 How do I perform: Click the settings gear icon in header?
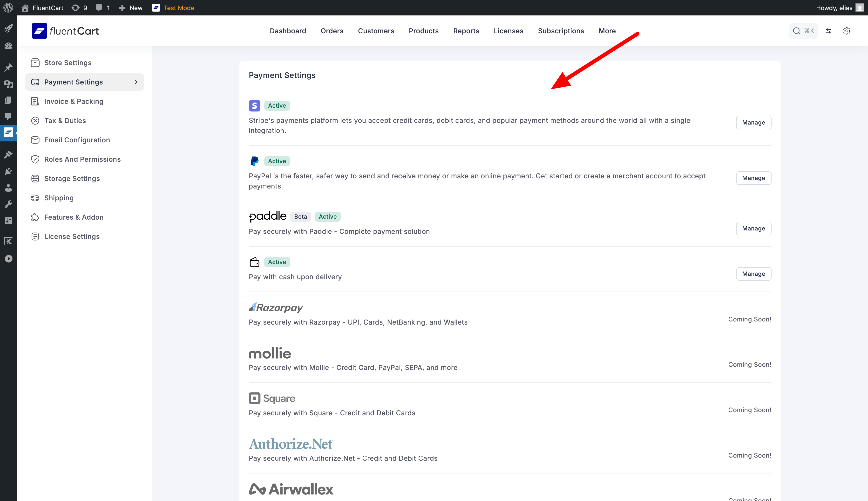pyautogui.click(x=846, y=31)
